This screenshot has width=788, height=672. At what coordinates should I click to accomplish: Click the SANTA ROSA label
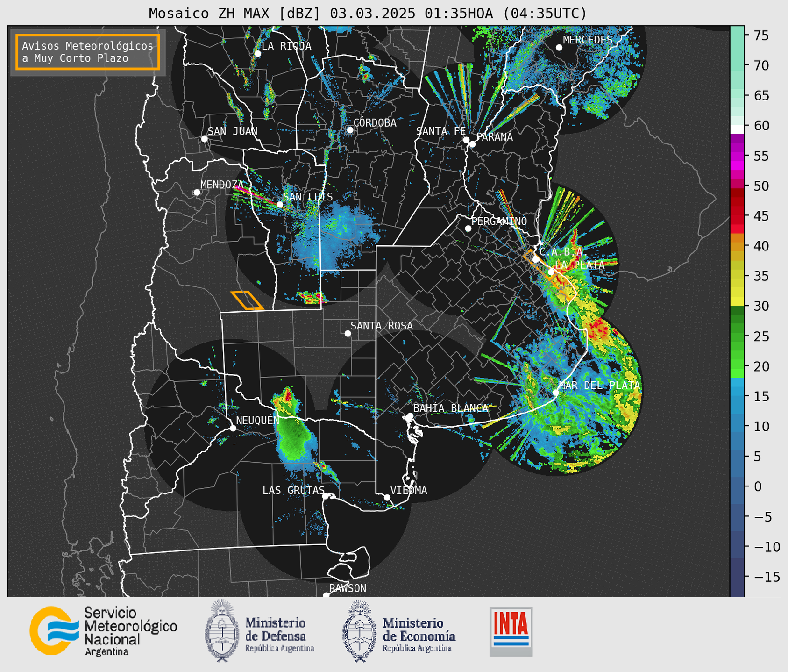coord(382,326)
